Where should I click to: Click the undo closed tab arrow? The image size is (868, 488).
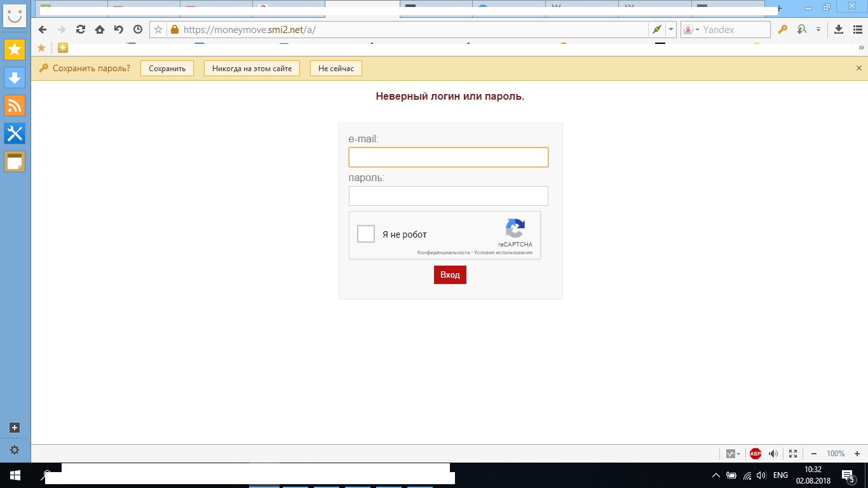coord(119,29)
